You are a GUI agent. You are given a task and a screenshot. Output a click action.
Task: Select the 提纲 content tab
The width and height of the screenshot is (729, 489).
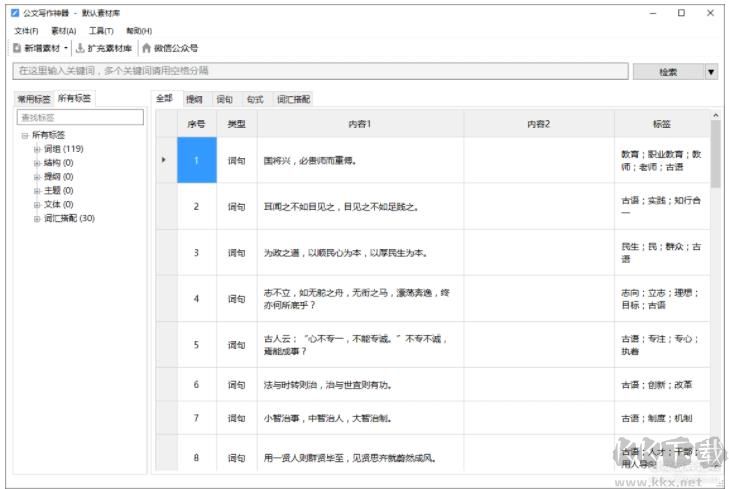click(194, 99)
